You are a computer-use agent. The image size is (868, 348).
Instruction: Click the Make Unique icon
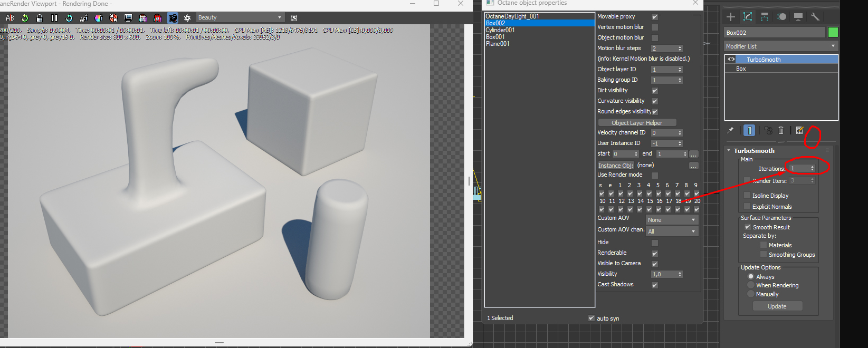pos(768,130)
